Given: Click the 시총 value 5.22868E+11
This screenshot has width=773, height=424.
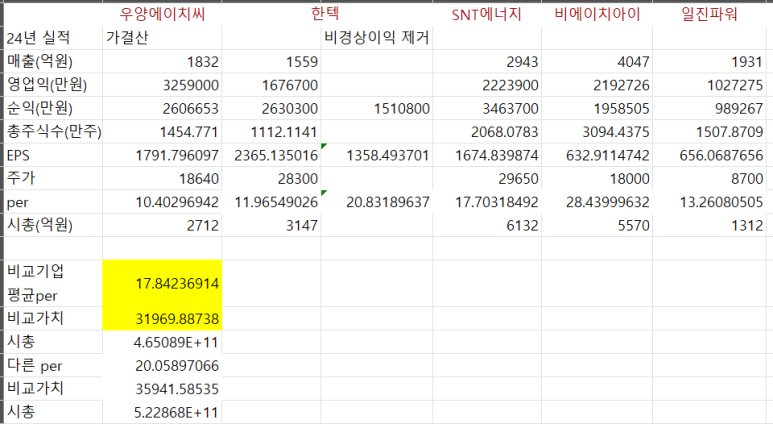Looking at the screenshot, I should (x=162, y=412).
